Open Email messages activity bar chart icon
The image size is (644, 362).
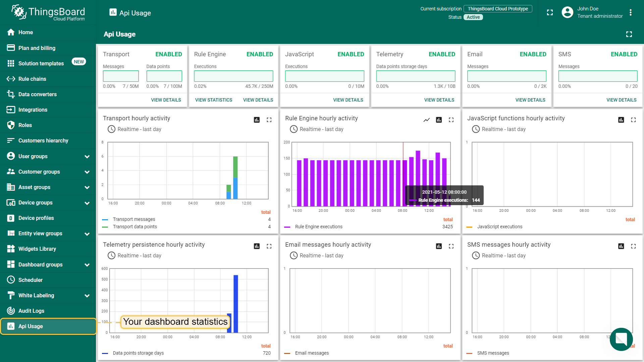pyautogui.click(x=439, y=246)
